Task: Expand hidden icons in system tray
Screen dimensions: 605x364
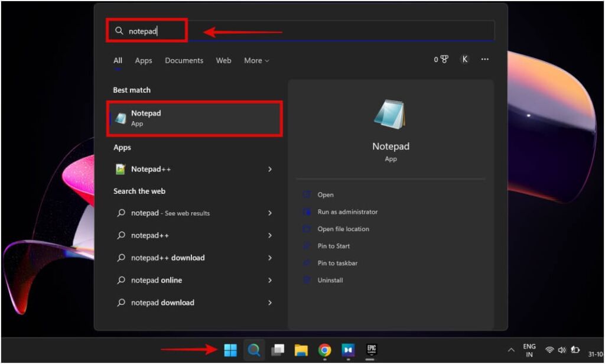Action: pos(510,350)
